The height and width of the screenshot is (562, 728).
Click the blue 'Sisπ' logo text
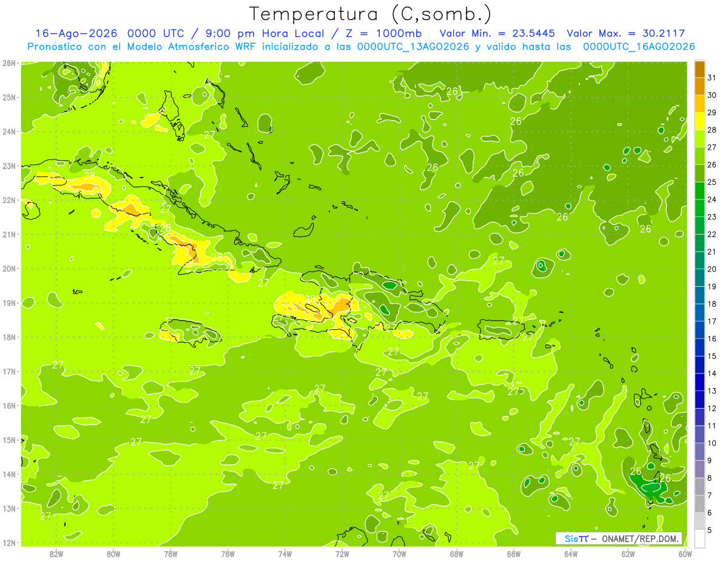tap(576, 538)
